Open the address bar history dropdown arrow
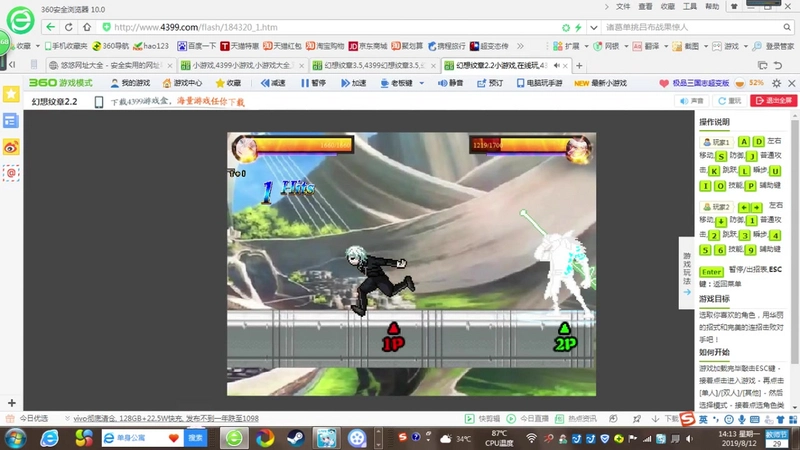The width and height of the screenshot is (800, 450). 593,28
